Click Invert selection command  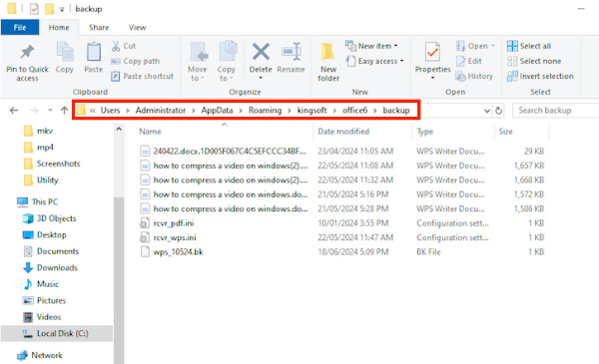click(540, 76)
